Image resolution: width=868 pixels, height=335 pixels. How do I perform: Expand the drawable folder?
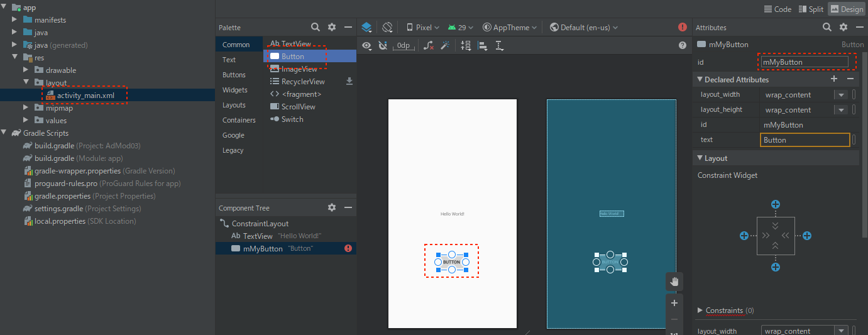26,70
